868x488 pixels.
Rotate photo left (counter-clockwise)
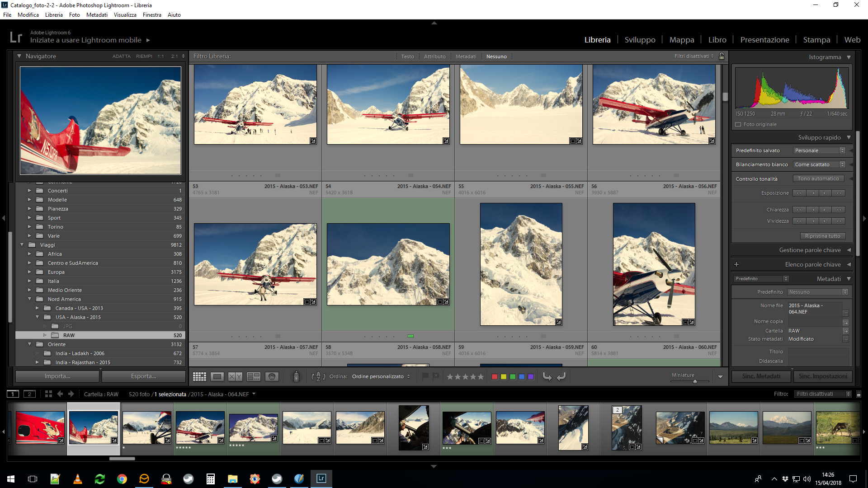pos(547,376)
